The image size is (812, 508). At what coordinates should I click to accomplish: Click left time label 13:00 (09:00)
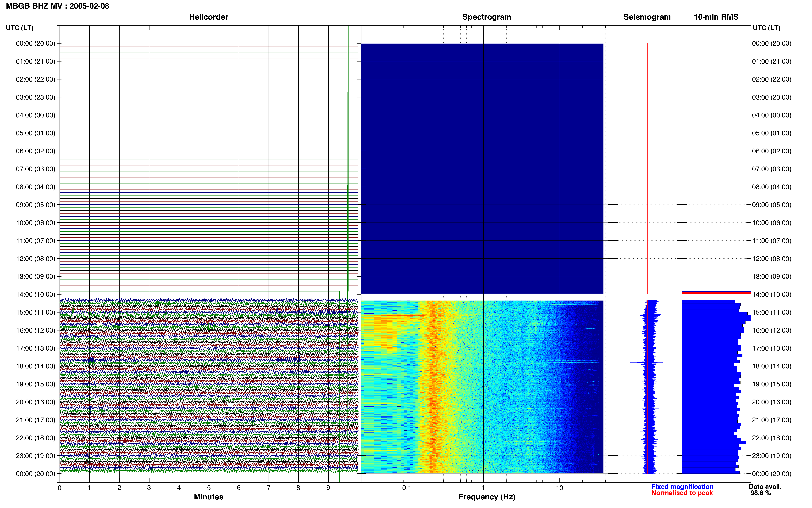pos(36,277)
